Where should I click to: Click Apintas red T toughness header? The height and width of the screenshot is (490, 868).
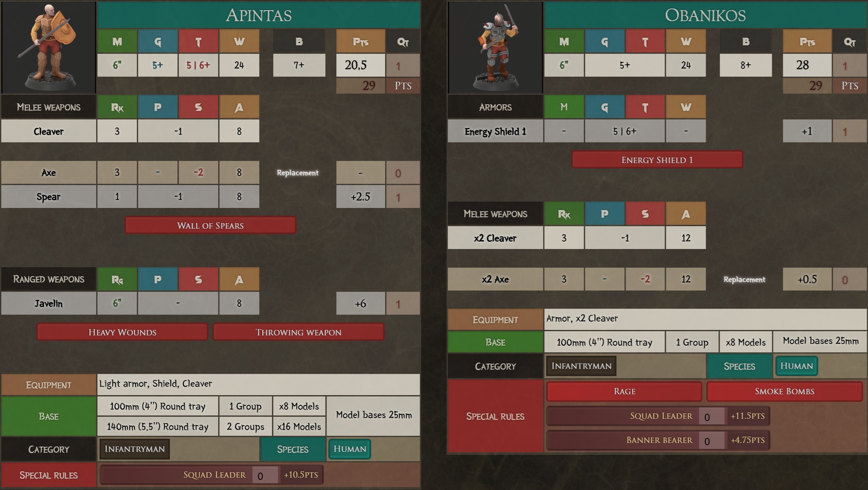(x=198, y=42)
